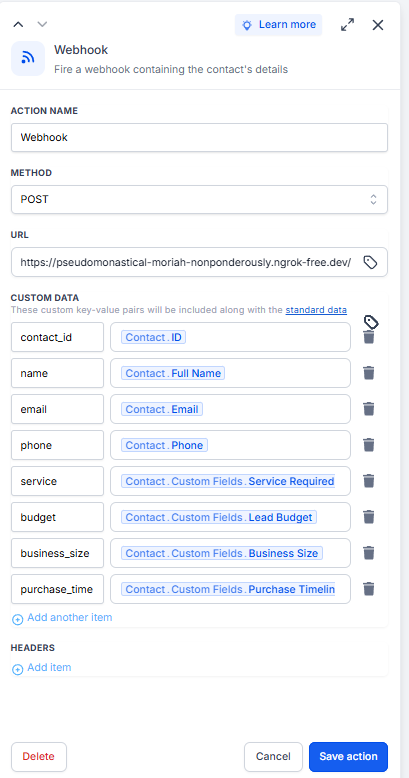Delete the contact_id custom data row
This screenshot has width=409, height=778.
tap(368, 337)
